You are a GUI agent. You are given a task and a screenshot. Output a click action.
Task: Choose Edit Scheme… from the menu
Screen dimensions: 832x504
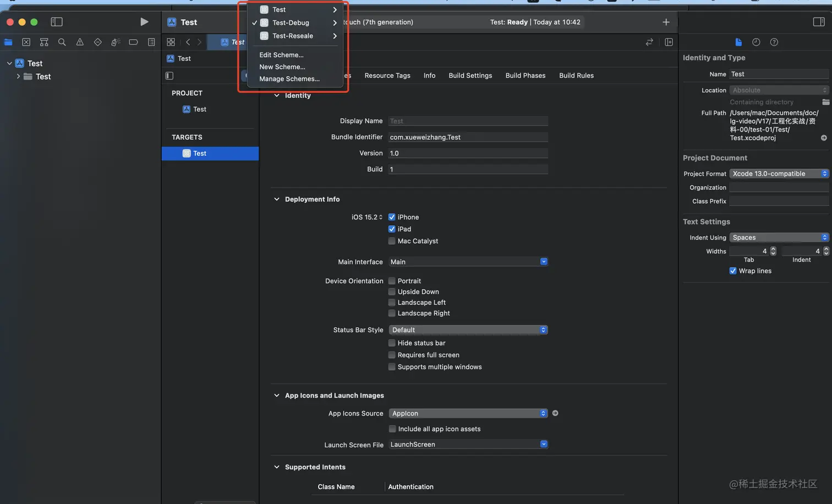294,55
